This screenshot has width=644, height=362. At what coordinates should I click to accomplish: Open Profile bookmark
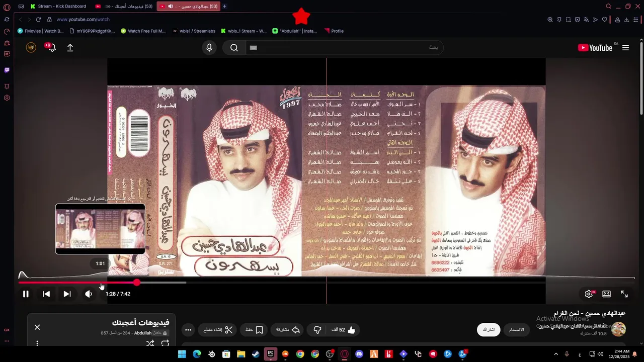334,31
